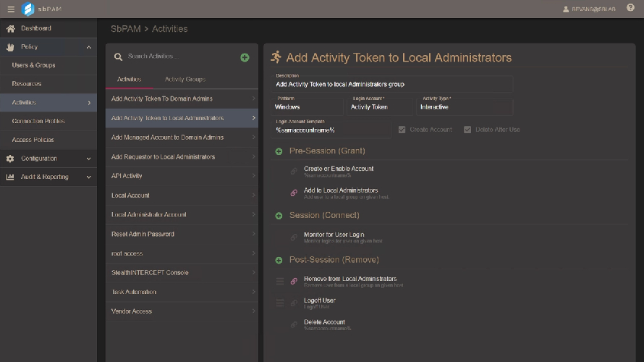Click link icon beside Remove from Local Administrators
This screenshot has width=644, height=362.
[x=294, y=281]
